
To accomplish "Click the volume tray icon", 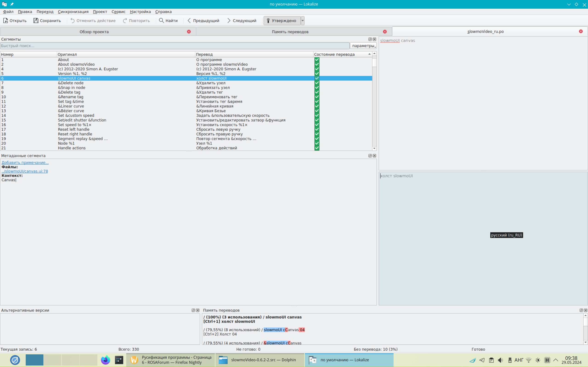I will [500, 360].
